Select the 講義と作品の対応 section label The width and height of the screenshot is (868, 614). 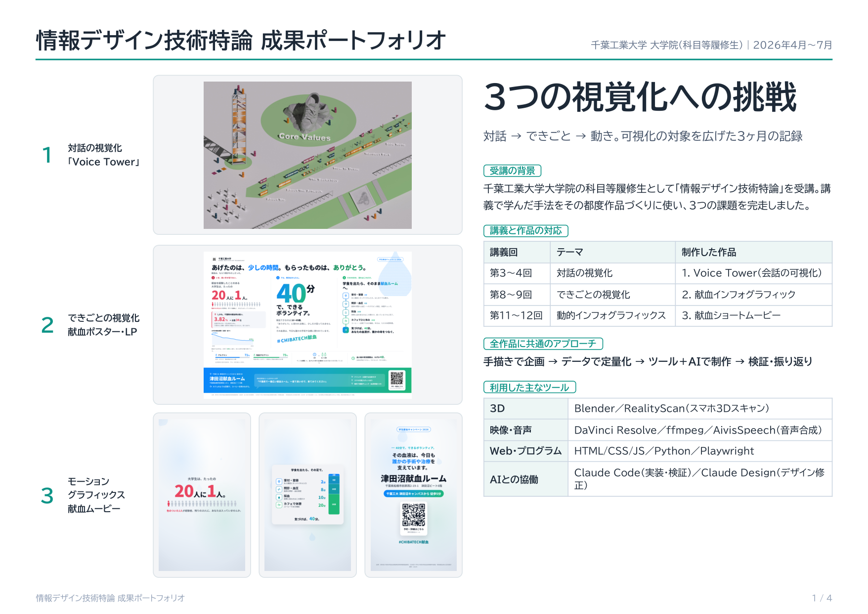point(525,230)
